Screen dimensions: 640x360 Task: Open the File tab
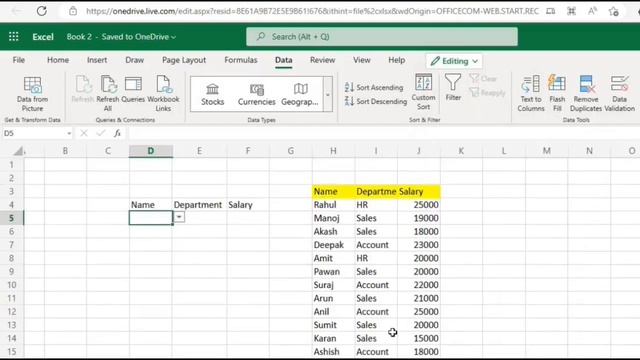[x=19, y=60]
